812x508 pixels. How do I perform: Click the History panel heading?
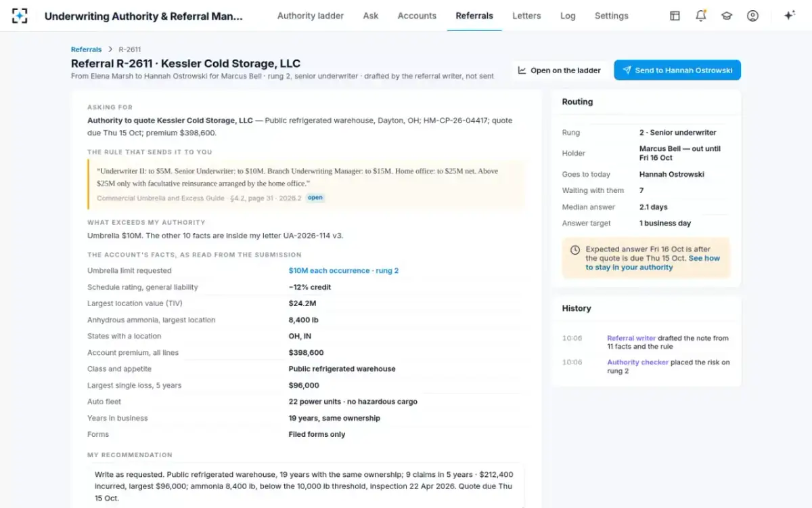pyautogui.click(x=577, y=308)
